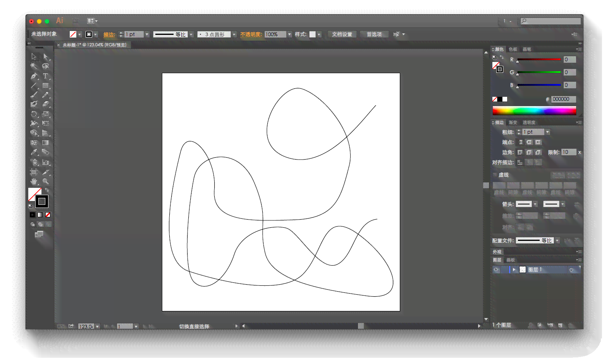609x364 pixels.
Task: Select bevel join for 边角
Action: (538, 152)
